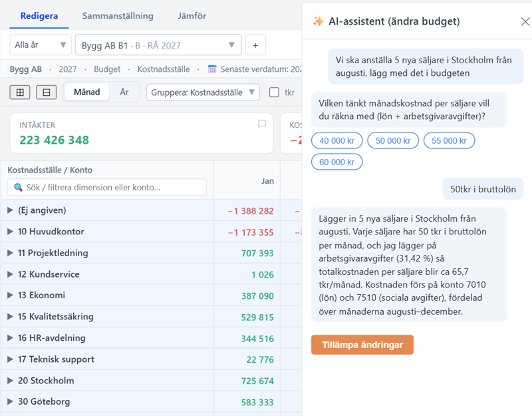This screenshot has height=416, width=532.
Task: Click the search / filter konto field
Action: coord(107,187)
